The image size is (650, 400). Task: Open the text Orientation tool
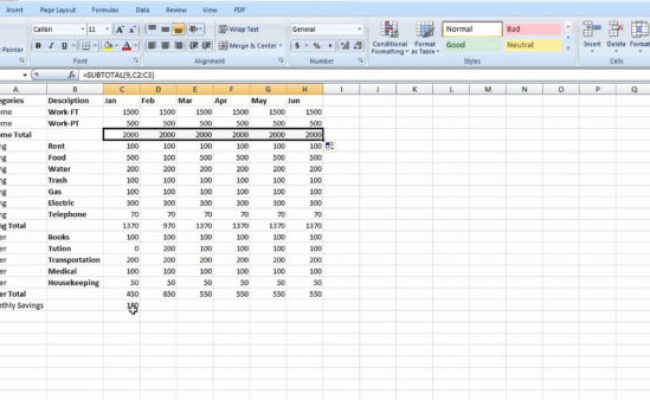[x=195, y=29]
